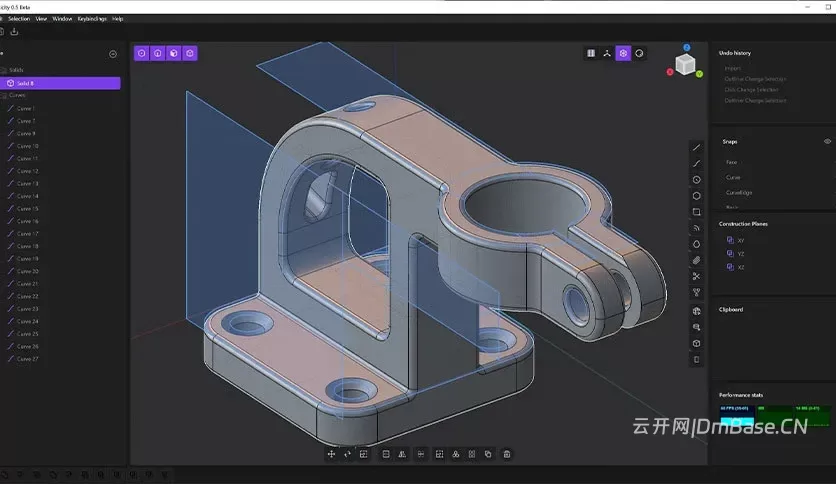The width and height of the screenshot is (836, 484).
Task: Open the View menu
Action: pos(41,19)
